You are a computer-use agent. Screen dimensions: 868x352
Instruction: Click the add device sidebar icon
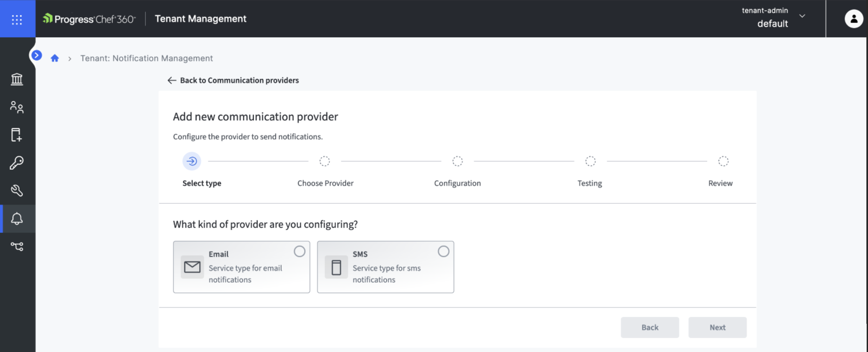pos(17,135)
